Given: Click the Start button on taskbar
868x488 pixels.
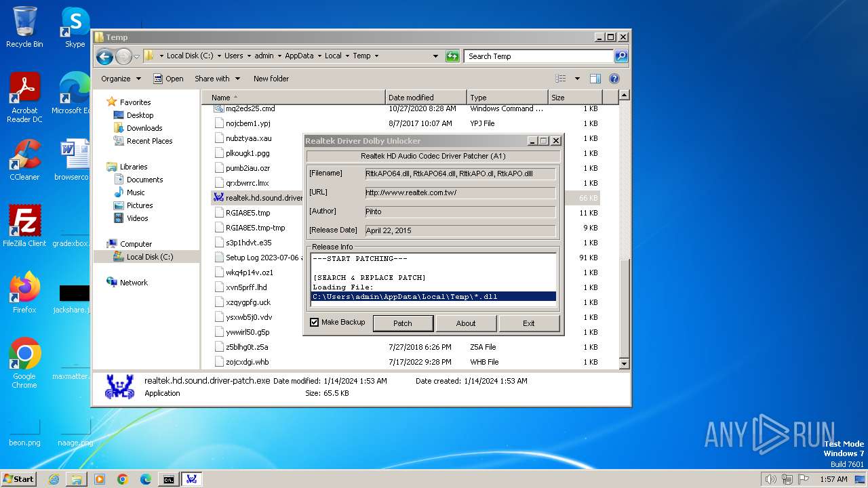Looking at the screenshot, I should point(19,479).
